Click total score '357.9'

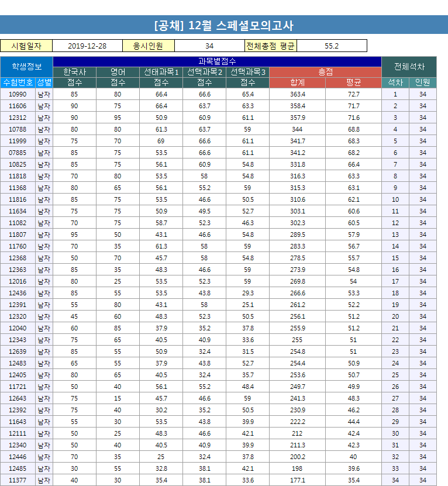pos(297,118)
